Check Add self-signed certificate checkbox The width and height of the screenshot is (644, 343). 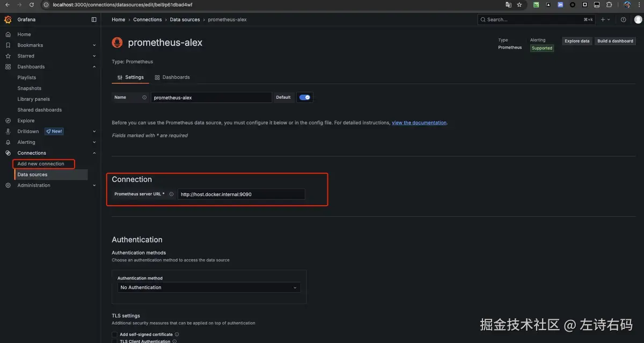114,334
